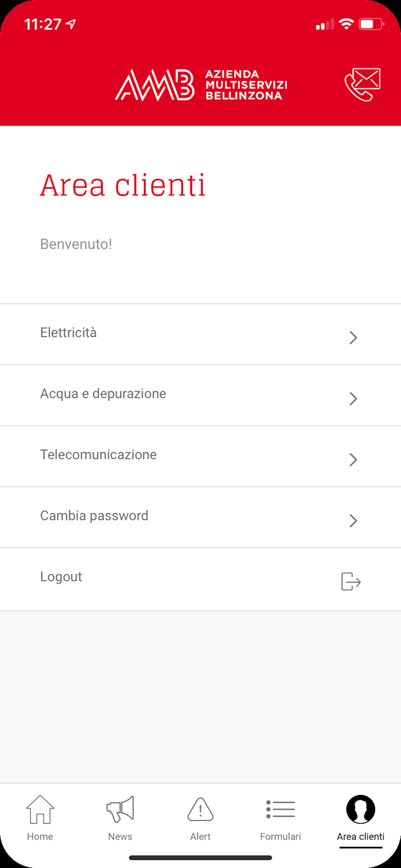This screenshot has width=401, height=868.
Task: Tap the Logout exit arrow icon
Action: tap(351, 582)
